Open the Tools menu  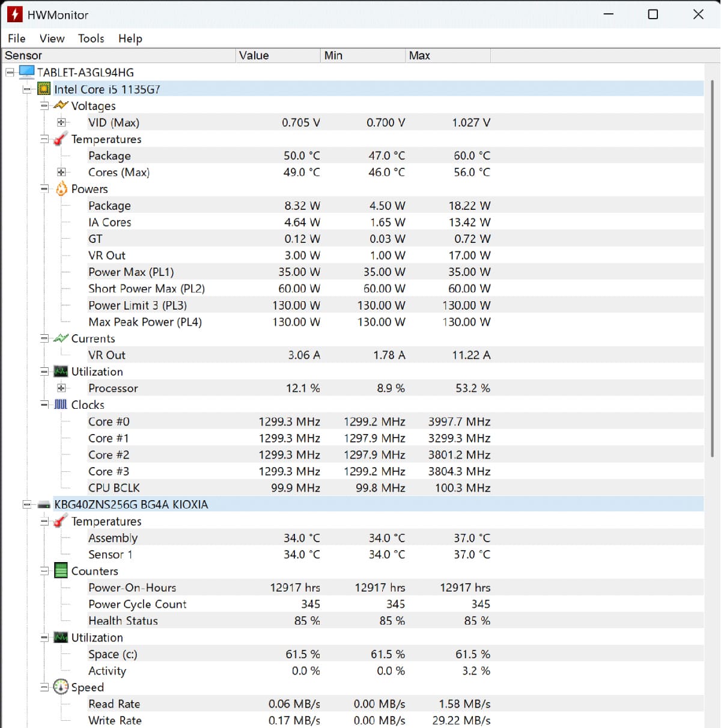(x=91, y=38)
